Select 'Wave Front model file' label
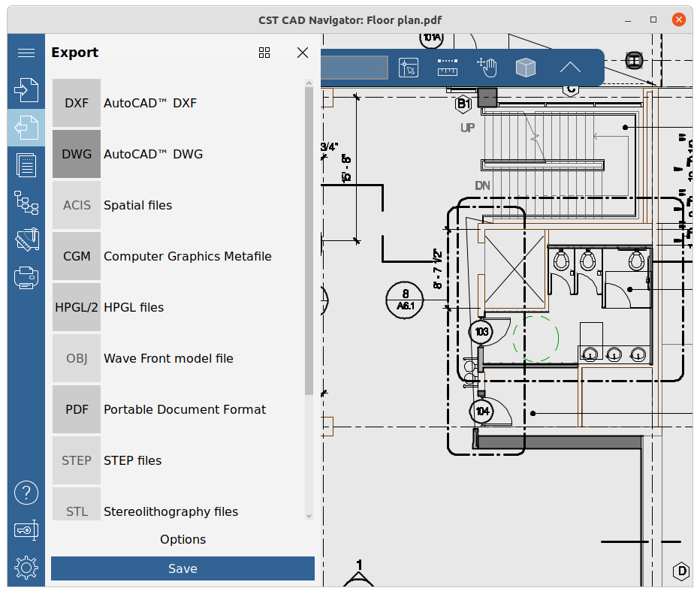This screenshot has height=594, width=700. [168, 358]
